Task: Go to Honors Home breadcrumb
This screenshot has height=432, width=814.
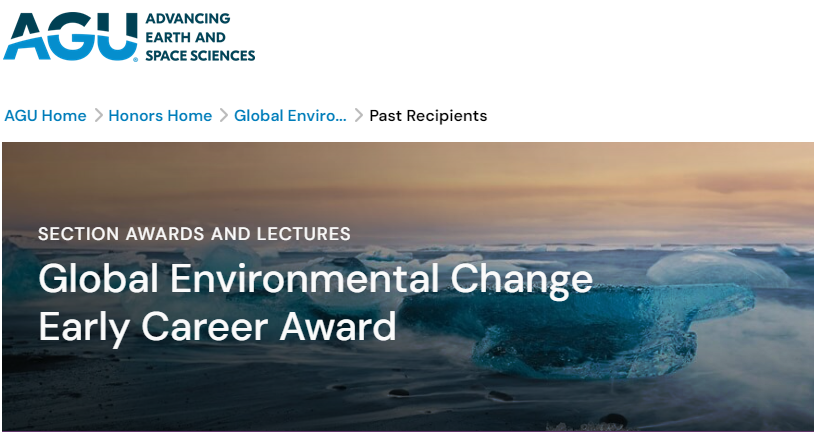Action: (x=160, y=116)
